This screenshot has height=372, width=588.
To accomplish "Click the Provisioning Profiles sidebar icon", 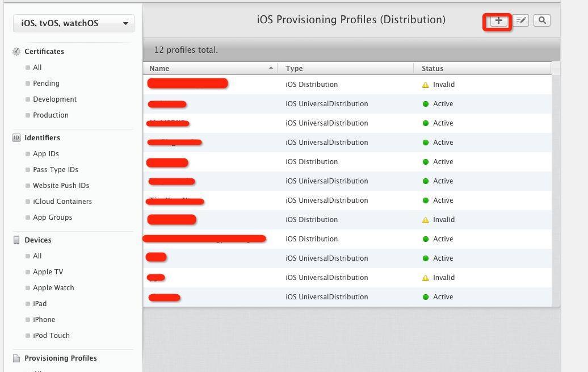I will 16,358.
